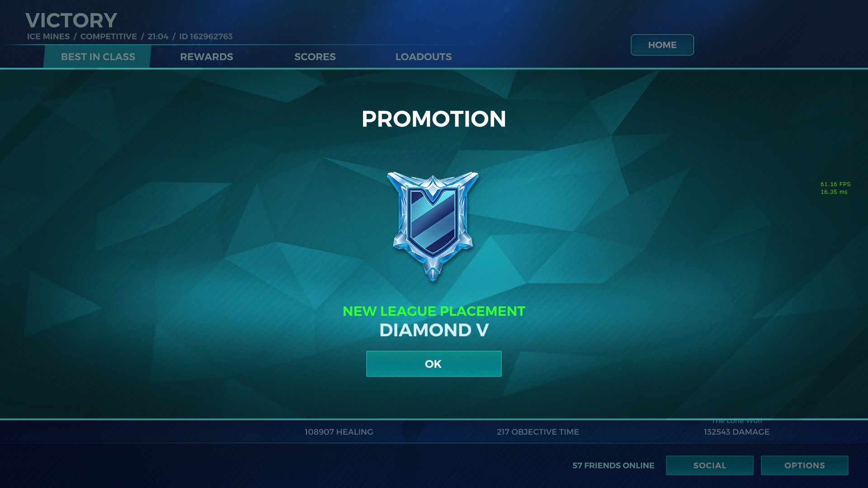Screen dimensions: 868x488
Task: Click the Diamond V shield rank badge
Action: click(433, 226)
